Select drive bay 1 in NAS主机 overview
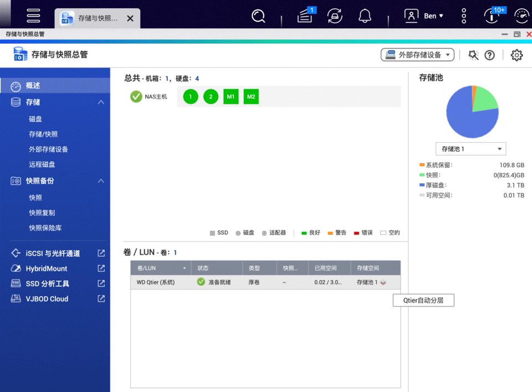Screen dimensions: 532x392 click(190, 96)
